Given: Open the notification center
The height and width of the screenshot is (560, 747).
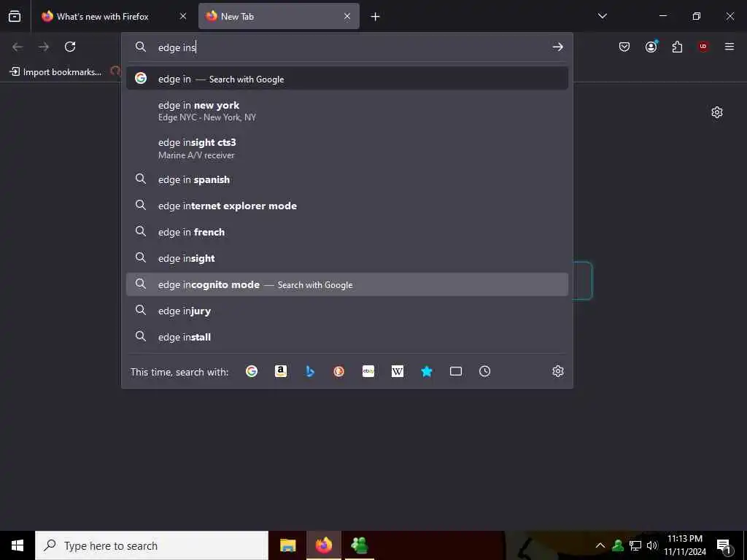Looking at the screenshot, I should click(x=724, y=545).
